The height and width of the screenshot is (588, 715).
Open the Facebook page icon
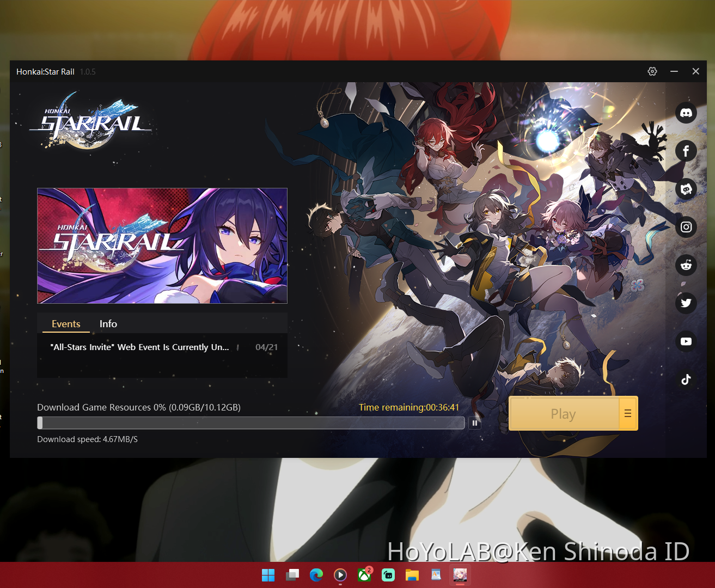[x=686, y=151]
